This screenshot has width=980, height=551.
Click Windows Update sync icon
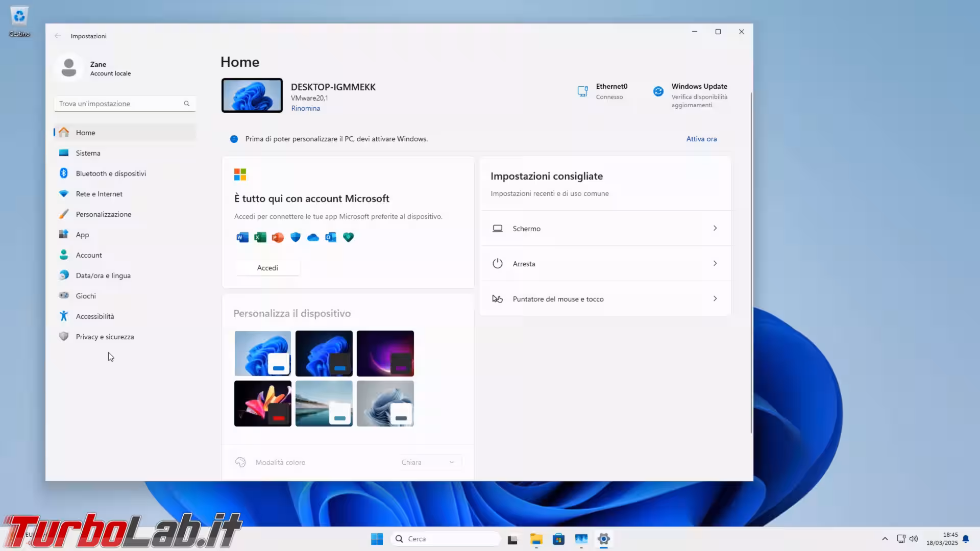(658, 91)
